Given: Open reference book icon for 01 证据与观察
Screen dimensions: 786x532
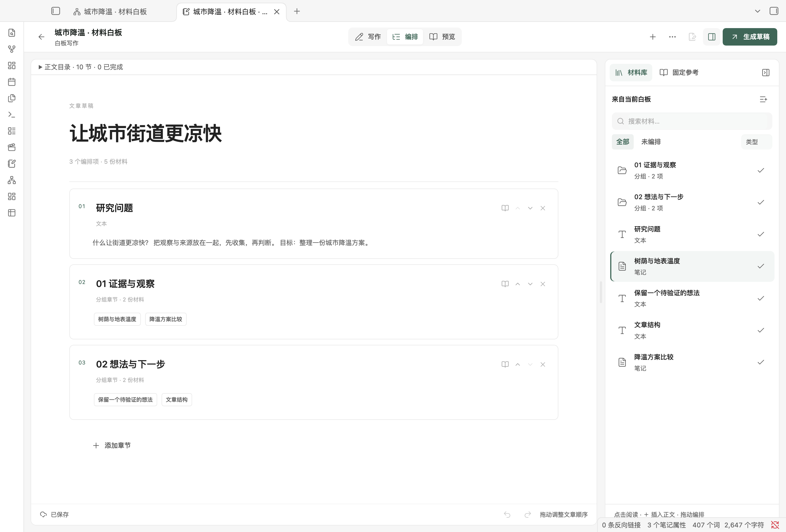Looking at the screenshot, I should click(505, 284).
